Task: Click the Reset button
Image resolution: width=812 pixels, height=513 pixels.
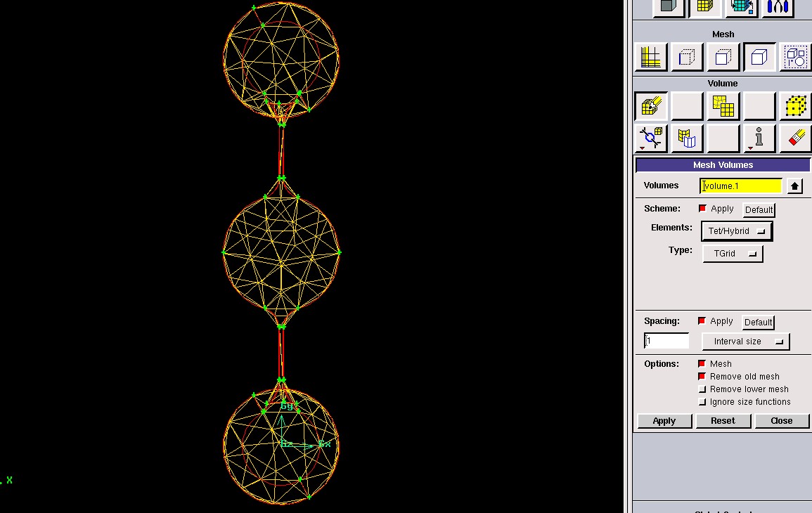Action: [723, 421]
